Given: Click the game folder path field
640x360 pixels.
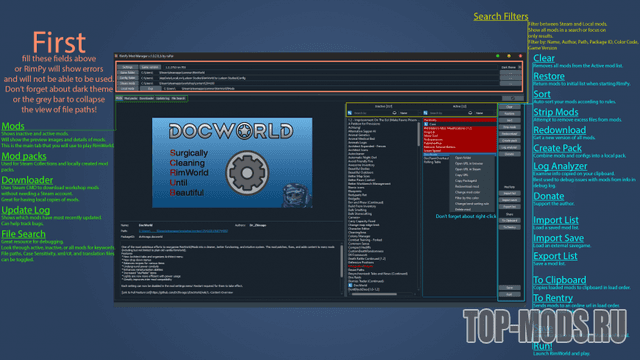Looking at the screenshot, I should tap(318, 72).
